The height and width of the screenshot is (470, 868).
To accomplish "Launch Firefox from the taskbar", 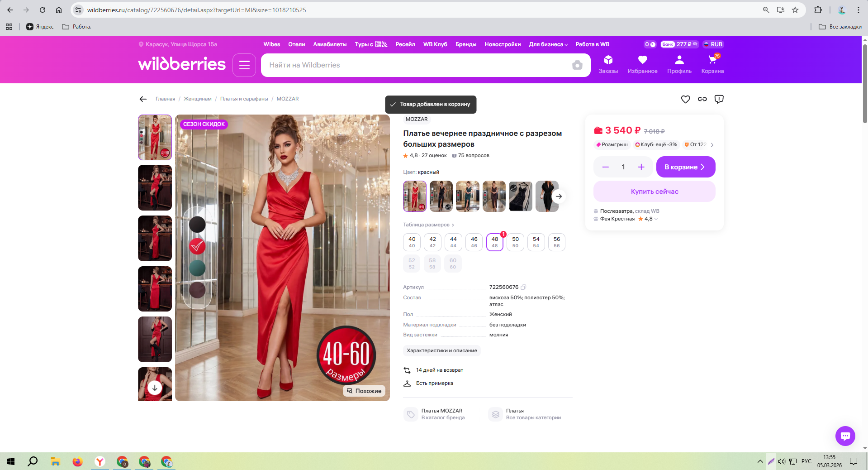I will 78,461.
